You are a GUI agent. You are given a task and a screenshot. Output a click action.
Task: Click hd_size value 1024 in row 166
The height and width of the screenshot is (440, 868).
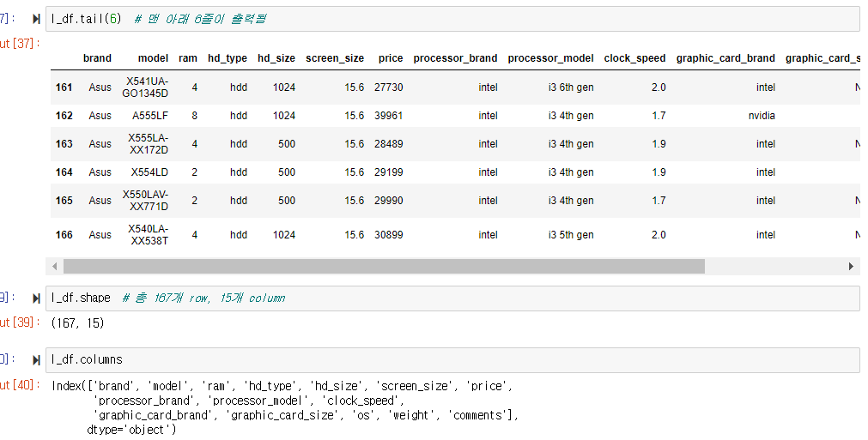(x=284, y=235)
